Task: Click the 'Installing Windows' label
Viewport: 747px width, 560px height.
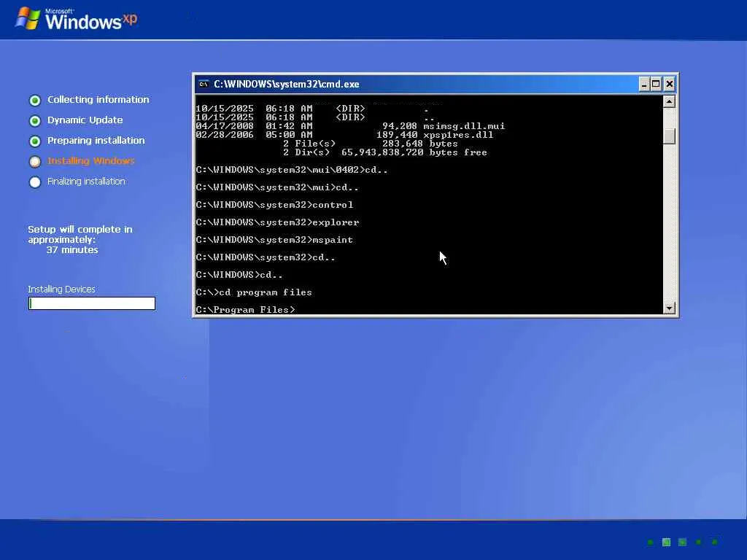Action: click(91, 161)
